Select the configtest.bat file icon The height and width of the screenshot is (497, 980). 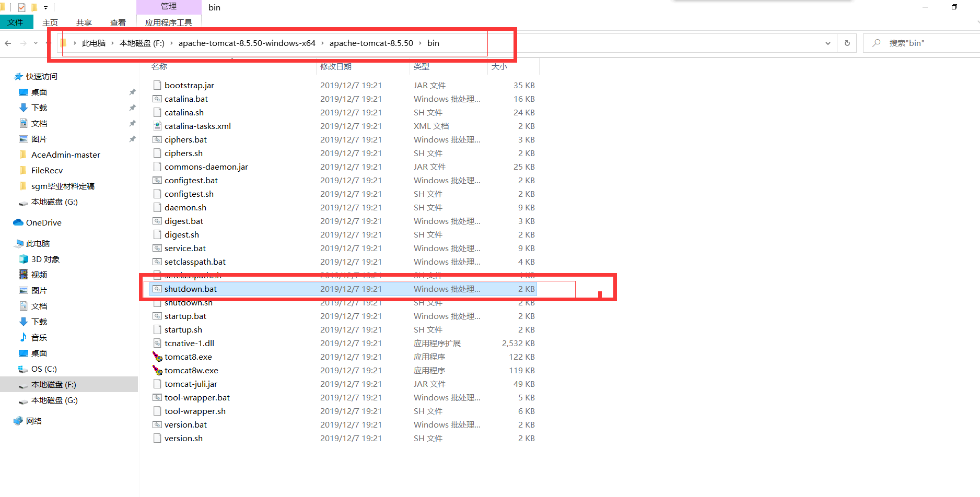click(x=157, y=180)
